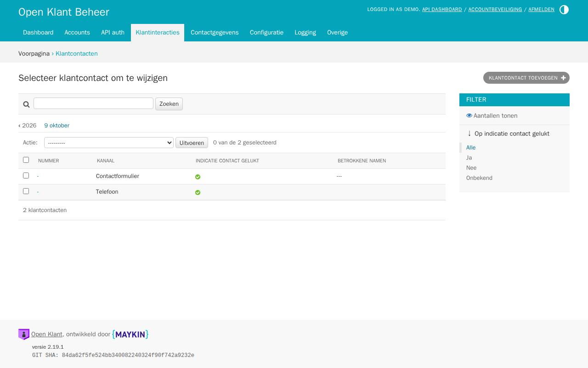Click the Open Klant logo in footer
588x368 pixels.
(24, 334)
